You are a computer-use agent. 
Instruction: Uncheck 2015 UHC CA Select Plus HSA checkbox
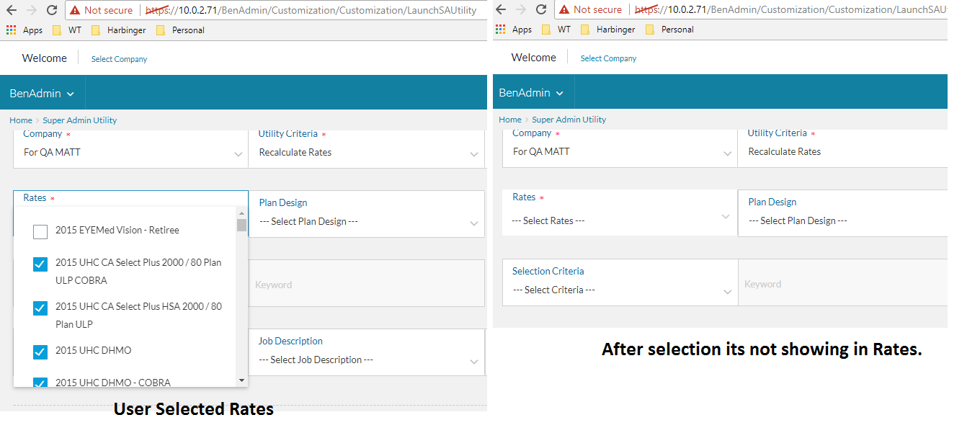coord(40,308)
